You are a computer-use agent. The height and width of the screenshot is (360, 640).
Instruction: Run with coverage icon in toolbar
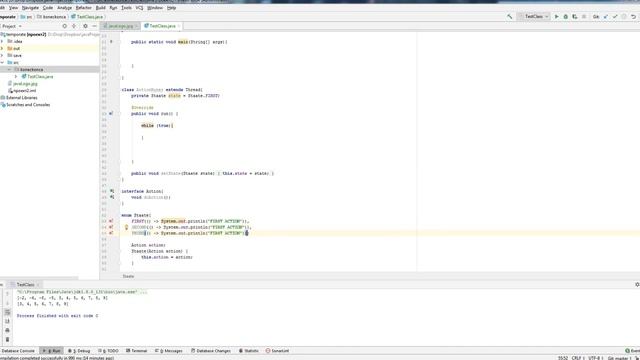575,17
